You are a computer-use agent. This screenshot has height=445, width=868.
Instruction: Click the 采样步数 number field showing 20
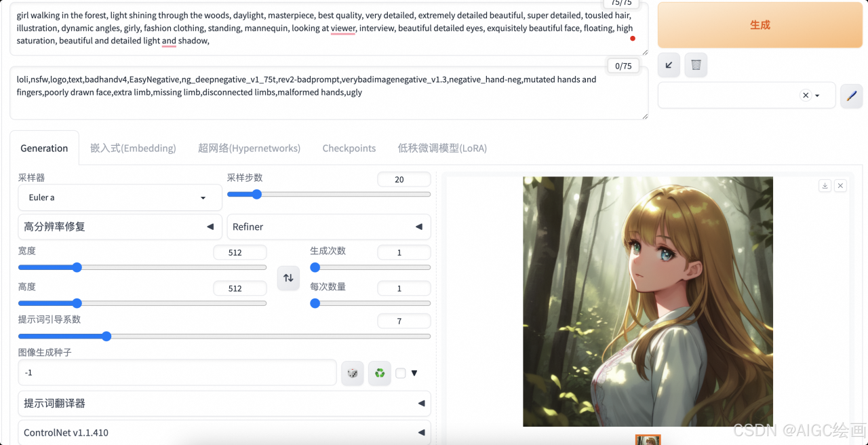click(403, 180)
